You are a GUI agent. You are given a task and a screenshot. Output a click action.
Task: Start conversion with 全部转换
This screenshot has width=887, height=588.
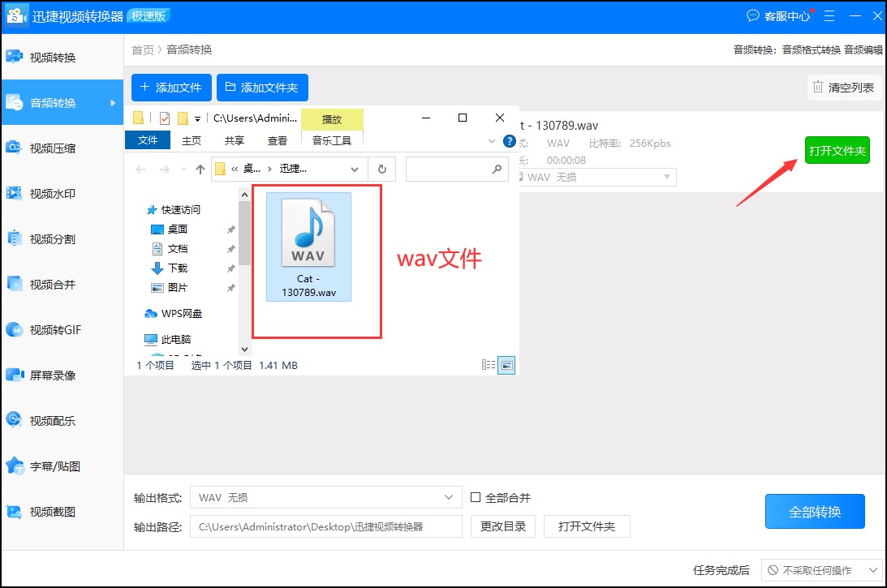(815, 511)
